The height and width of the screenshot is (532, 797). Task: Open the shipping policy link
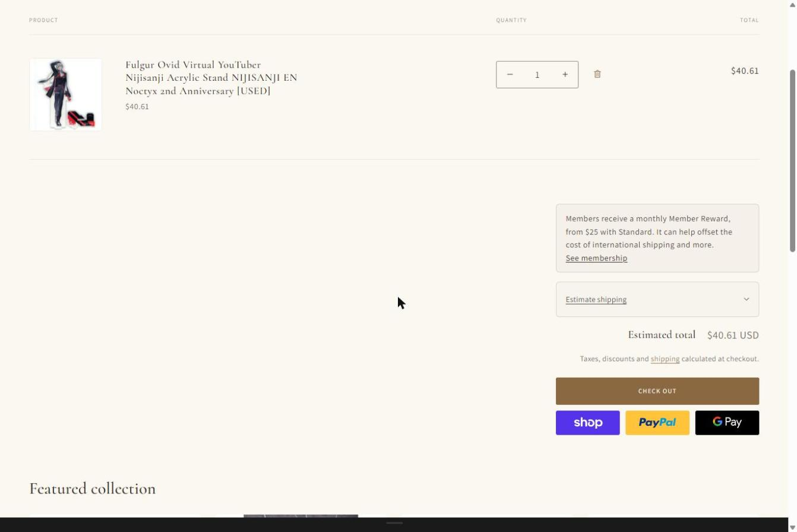point(665,359)
